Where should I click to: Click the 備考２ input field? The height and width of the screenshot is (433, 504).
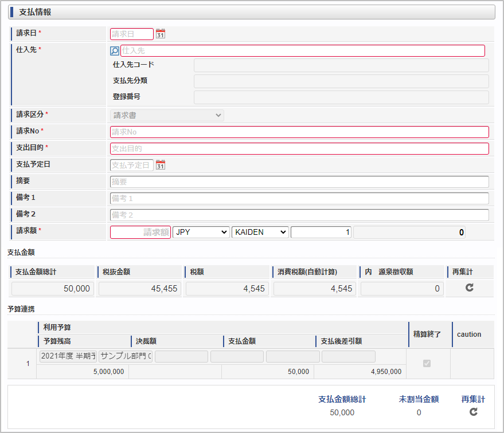tap(299, 215)
